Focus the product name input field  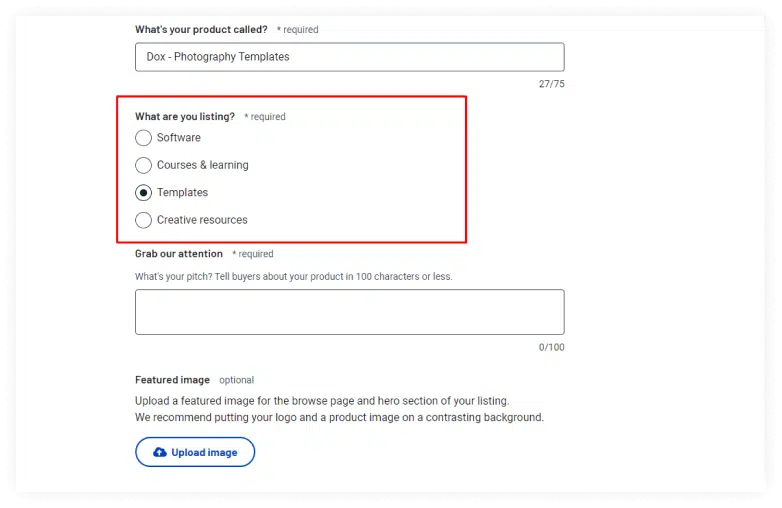(349, 57)
